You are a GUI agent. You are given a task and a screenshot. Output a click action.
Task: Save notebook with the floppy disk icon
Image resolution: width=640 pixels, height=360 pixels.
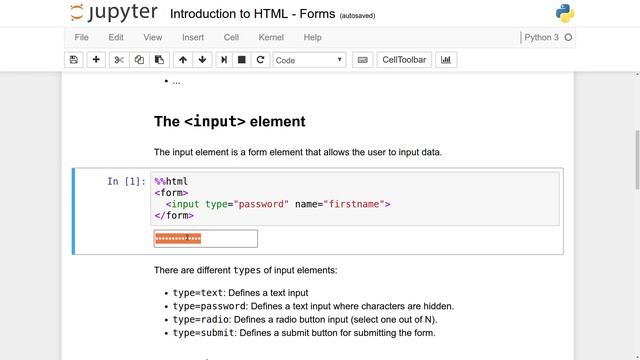coord(74,60)
